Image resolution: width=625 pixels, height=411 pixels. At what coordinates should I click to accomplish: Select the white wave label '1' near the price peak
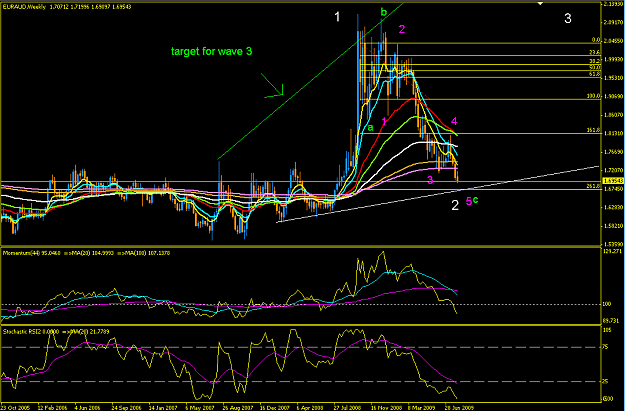(x=337, y=17)
